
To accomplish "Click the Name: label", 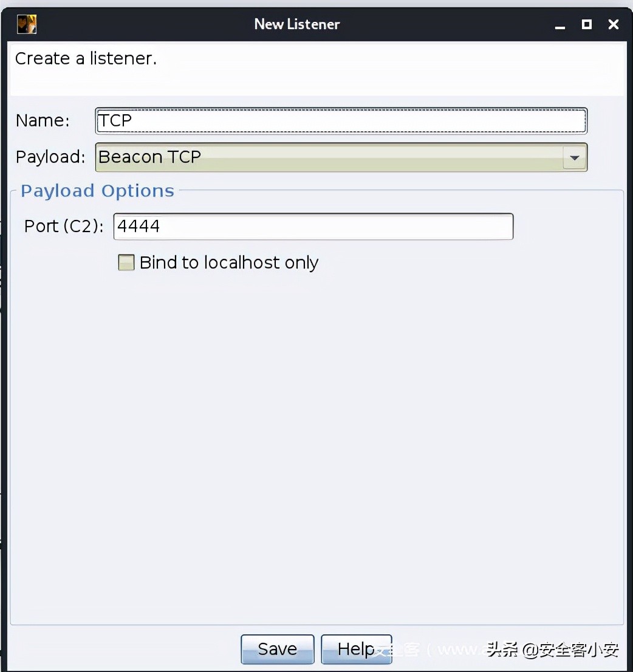I will tap(43, 120).
